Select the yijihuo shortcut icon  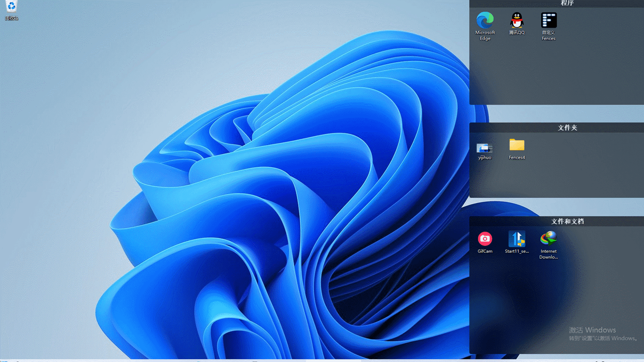[x=485, y=147]
